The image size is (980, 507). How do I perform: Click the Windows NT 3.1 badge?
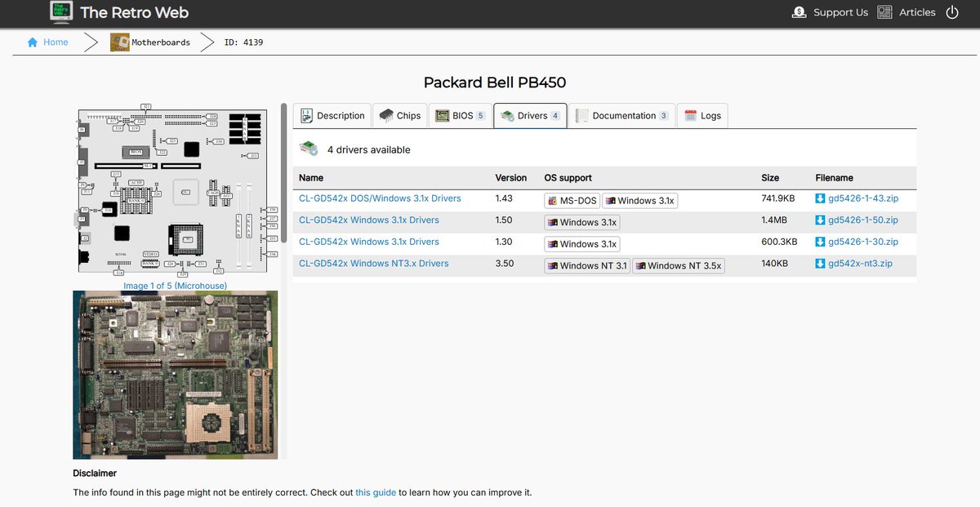(586, 265)
